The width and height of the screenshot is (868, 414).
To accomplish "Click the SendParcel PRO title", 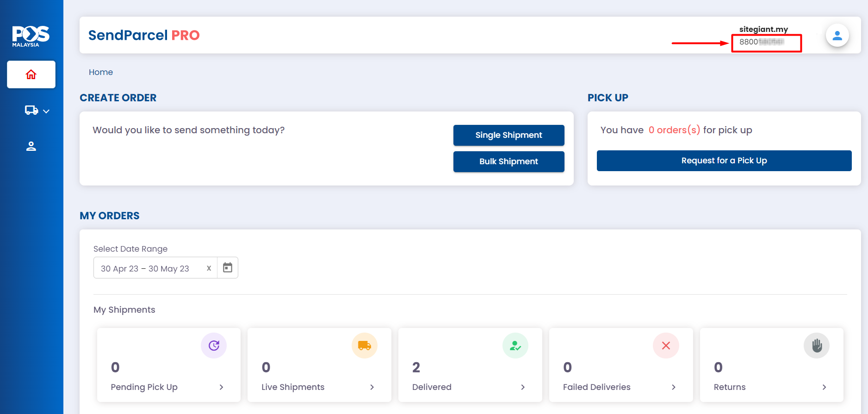I will (144, 35).
